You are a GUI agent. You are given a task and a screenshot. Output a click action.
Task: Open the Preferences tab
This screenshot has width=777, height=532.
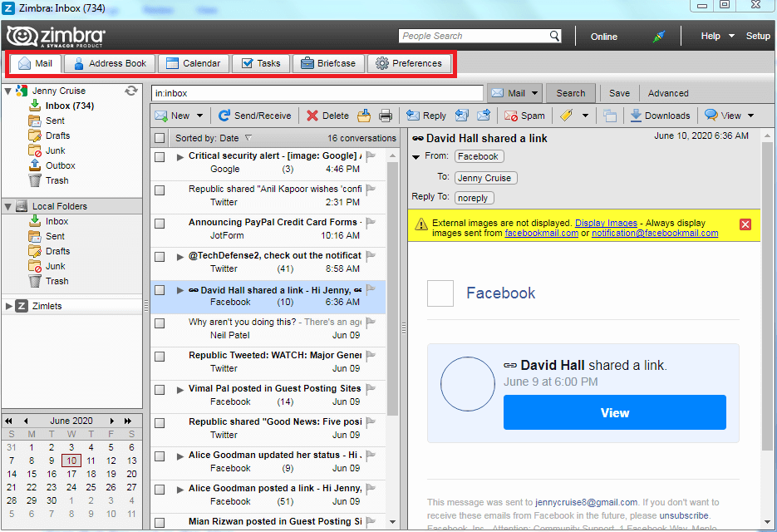[x=409, y=63]
